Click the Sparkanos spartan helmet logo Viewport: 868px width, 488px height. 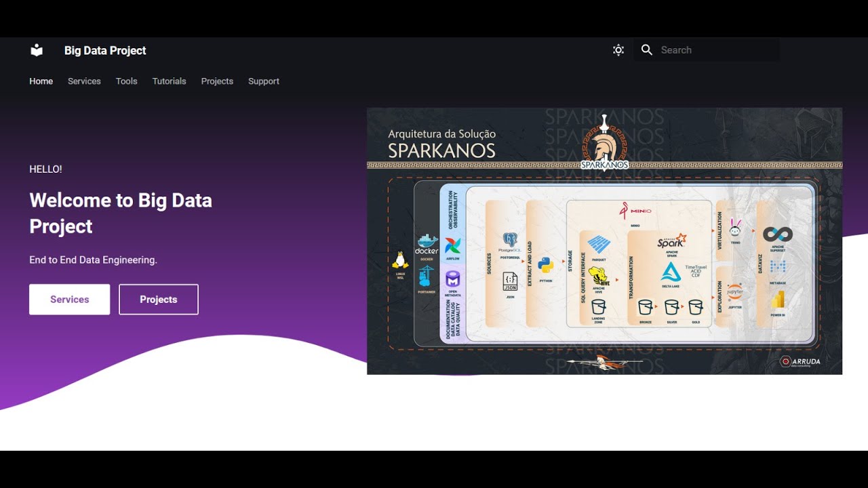click(x=604, y=143)
